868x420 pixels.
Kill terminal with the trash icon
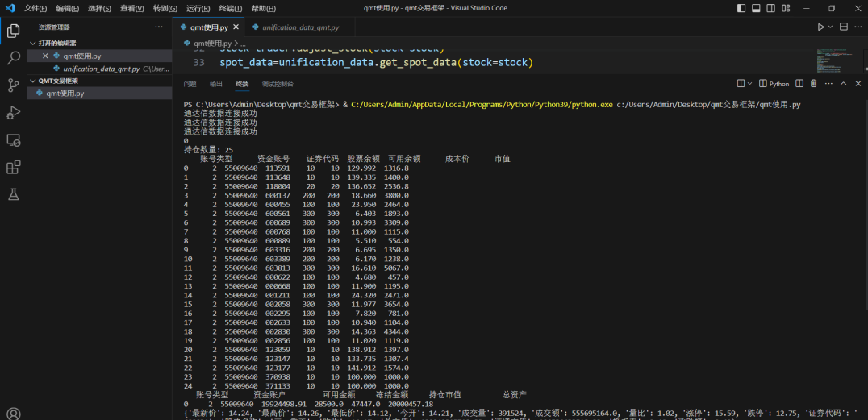[814, 84]
